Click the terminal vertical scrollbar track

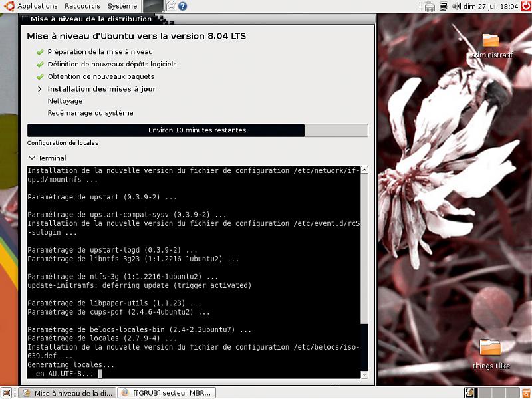pos(364,272)
